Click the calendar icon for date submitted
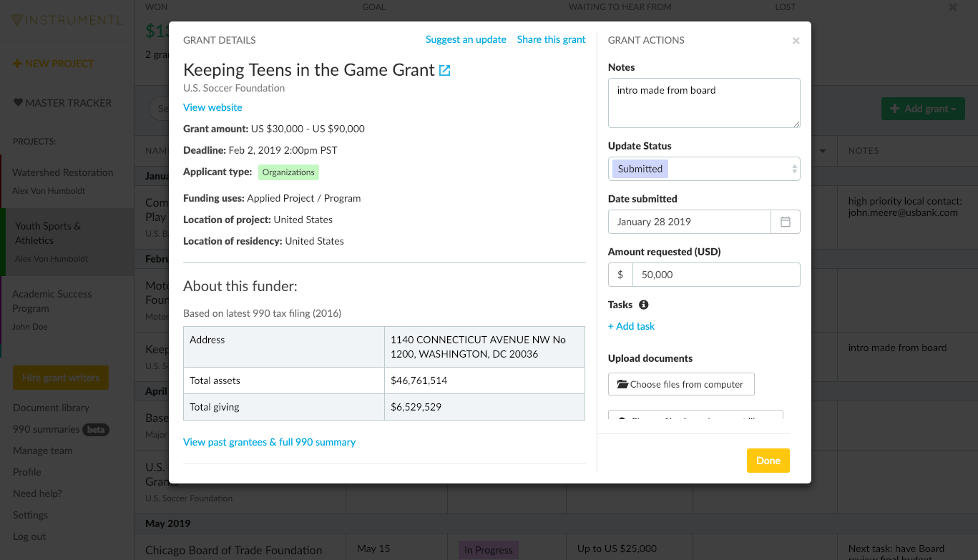This screenshot has height=560, width=978. pyautogui.click(x=785, y=222)
